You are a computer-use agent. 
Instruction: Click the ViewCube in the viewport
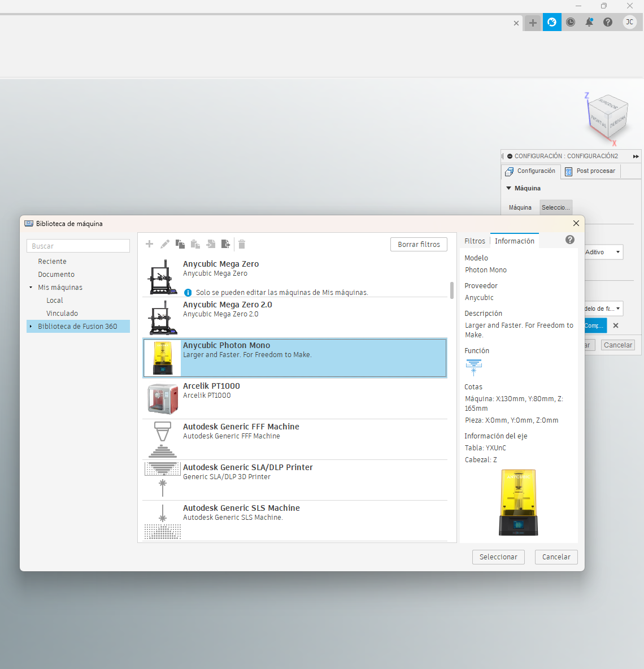click(x=607, y=118)
